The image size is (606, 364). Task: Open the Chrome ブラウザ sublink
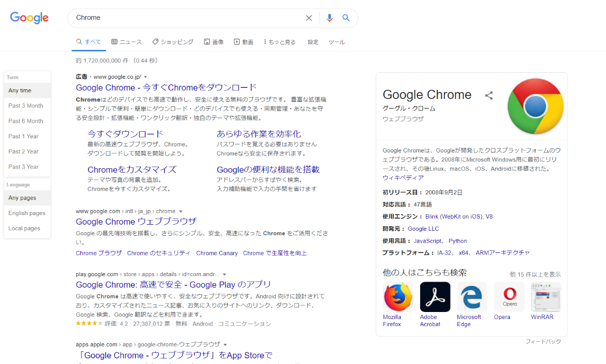[x=98, y=253]
